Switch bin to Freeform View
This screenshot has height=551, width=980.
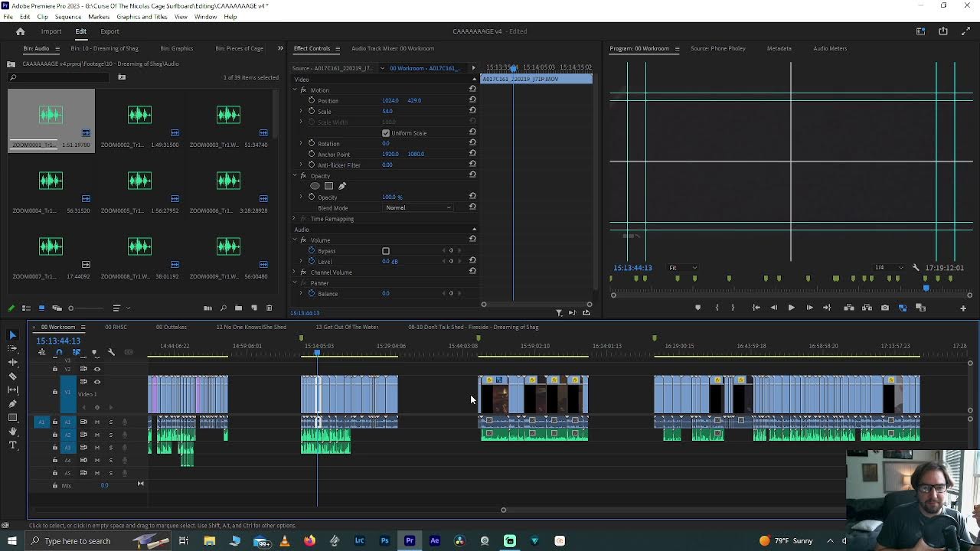click(57, 308)
